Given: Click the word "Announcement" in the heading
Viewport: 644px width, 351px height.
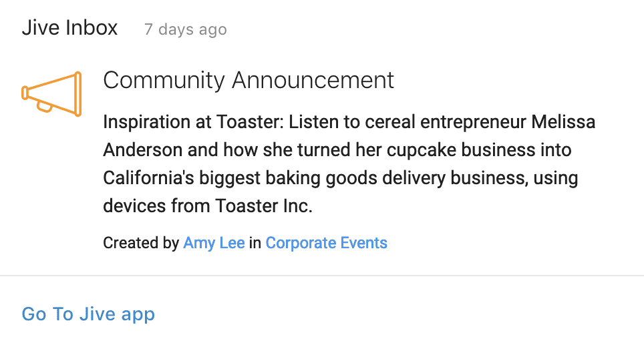Looking at the screenshot, I should [x=313, y=80].
